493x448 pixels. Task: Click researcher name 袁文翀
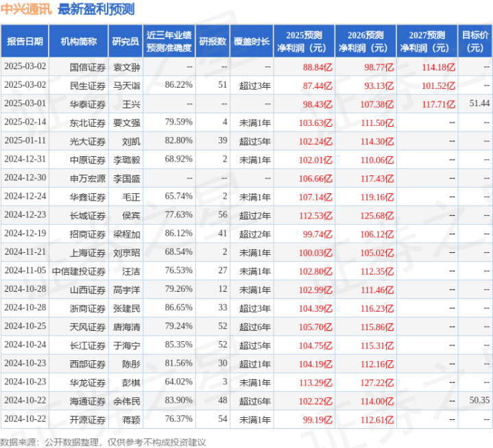127,67
